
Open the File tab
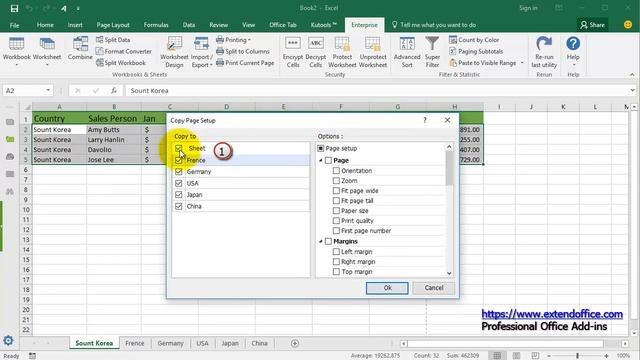pos(14,25)
